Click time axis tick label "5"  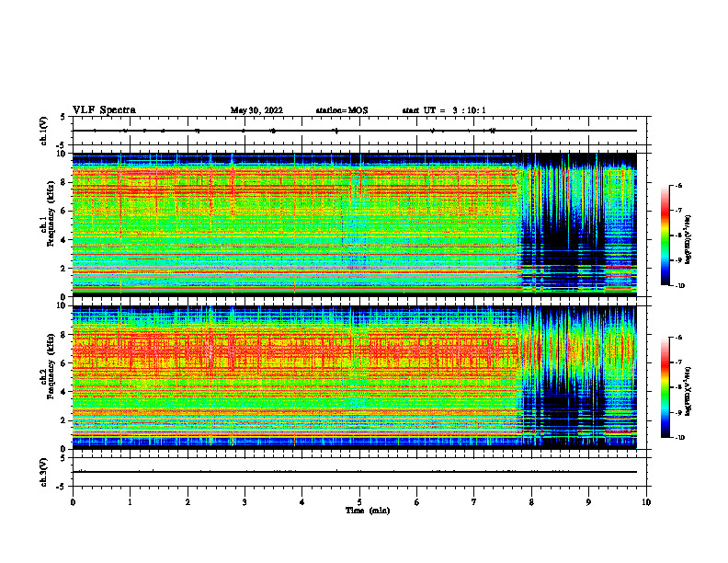[x=359, y=502]
